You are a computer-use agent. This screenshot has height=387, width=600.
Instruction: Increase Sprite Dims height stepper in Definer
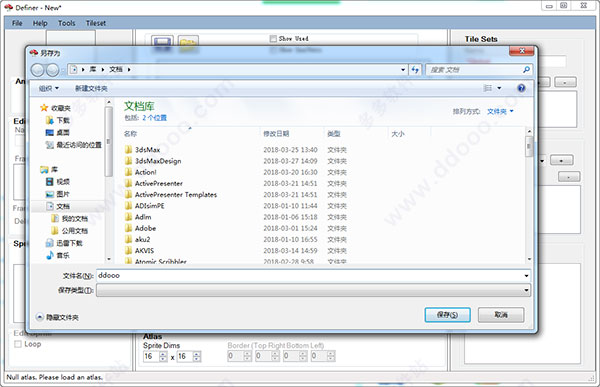[197, 354]
